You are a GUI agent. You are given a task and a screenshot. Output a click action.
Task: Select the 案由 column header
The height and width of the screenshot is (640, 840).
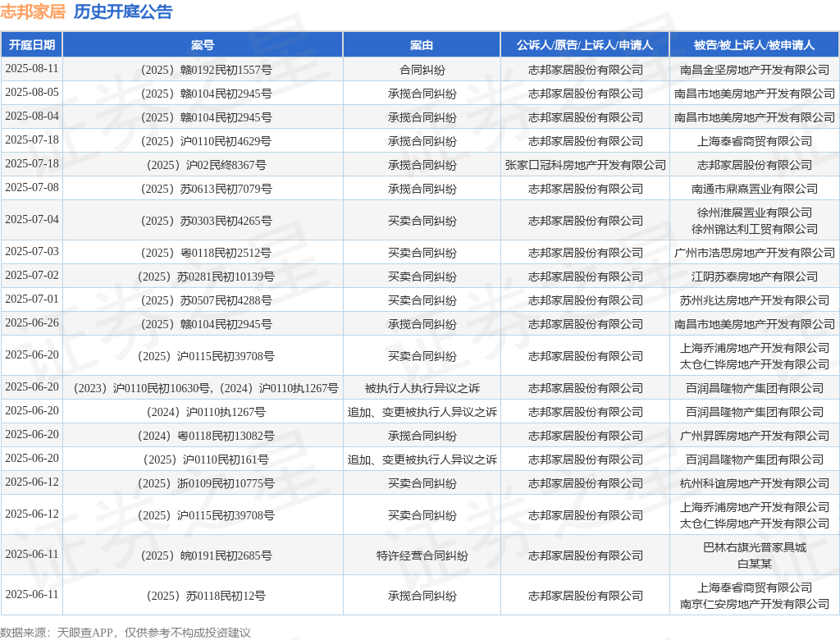[422, 45]
